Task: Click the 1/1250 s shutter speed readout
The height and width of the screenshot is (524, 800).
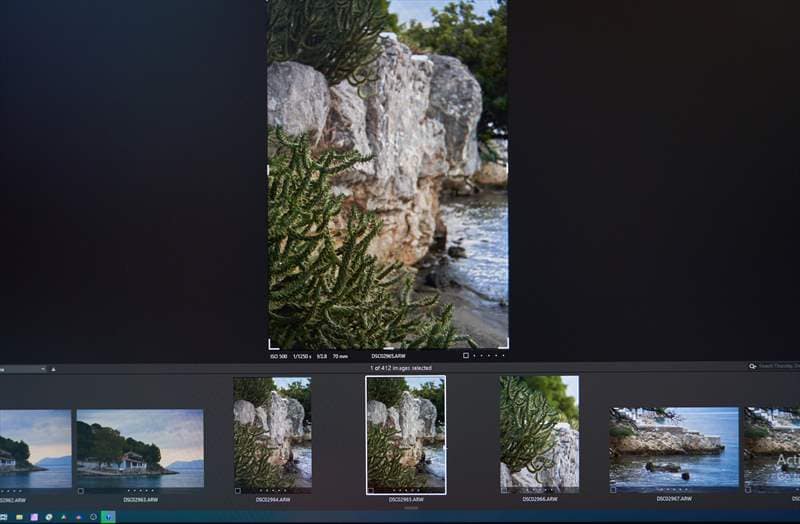Action: point(302,357)
